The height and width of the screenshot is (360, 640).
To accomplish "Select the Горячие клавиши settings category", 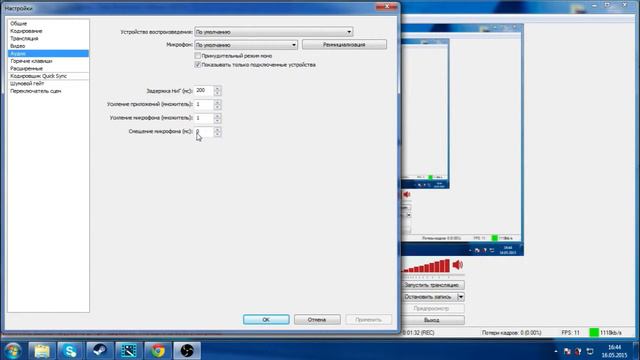I will click(x=48, y=61).
